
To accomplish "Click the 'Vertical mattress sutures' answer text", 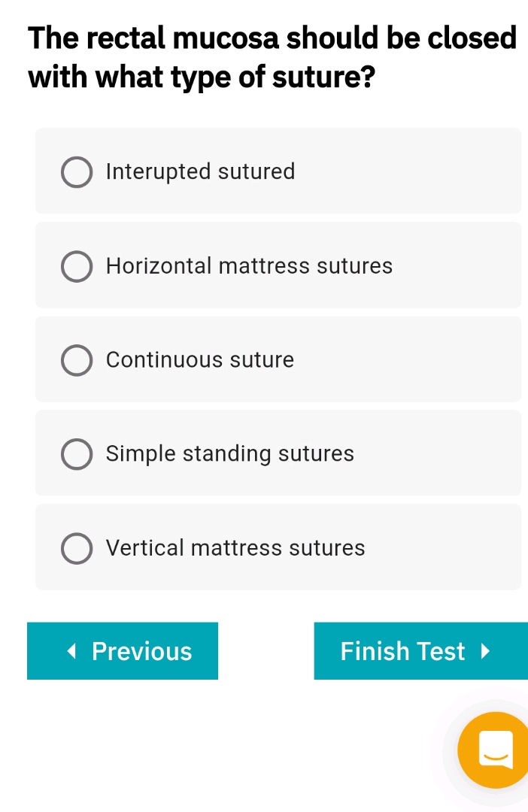I will pos(235,548).
